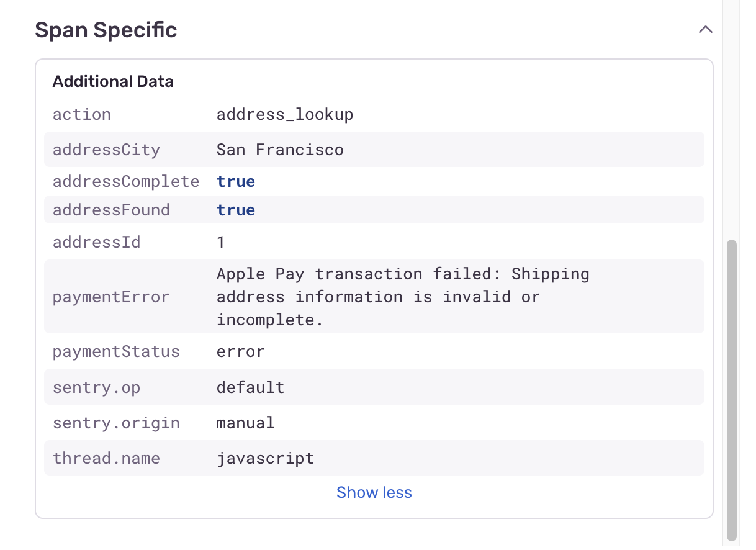Screen dimensions: 756x550
Task: Click the sentry.origin manual value
Action: (246, 423)
